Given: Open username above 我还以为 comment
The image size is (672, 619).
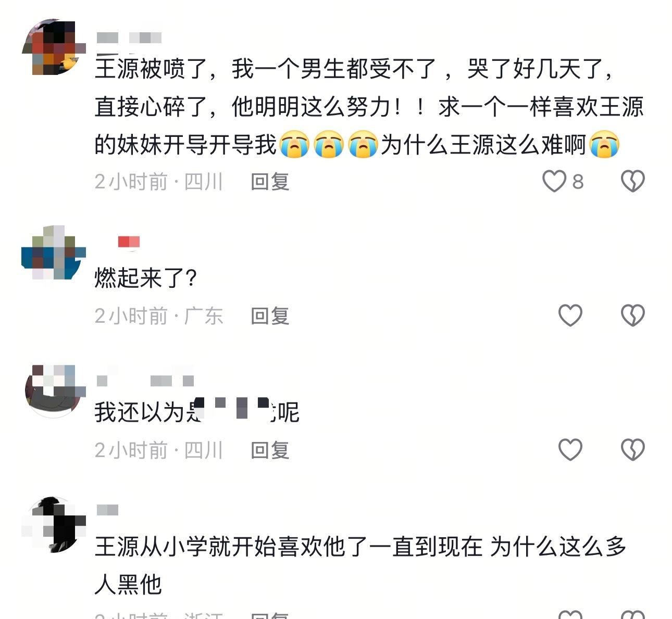Looking at the screenshot, I should (145, 381).
